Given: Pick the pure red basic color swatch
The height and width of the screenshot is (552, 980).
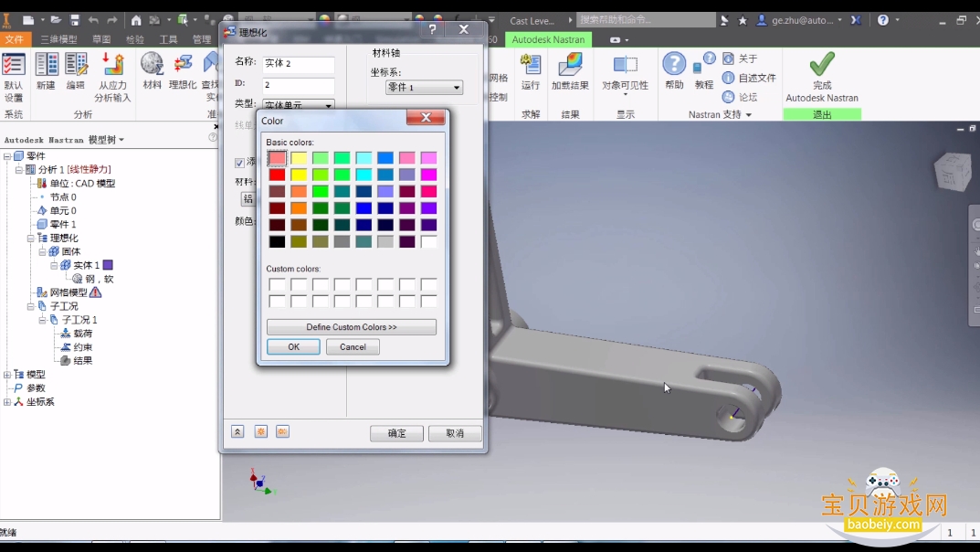Looking at the screenshot, I should 277,175.
